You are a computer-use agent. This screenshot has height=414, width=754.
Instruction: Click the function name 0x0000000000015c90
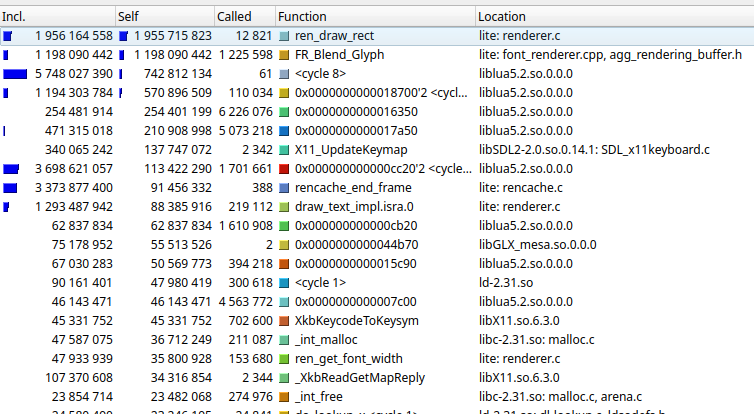[356, 264]
